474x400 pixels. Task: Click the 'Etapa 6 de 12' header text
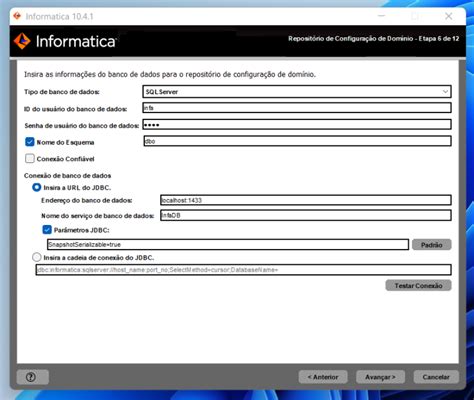point(439,38)
